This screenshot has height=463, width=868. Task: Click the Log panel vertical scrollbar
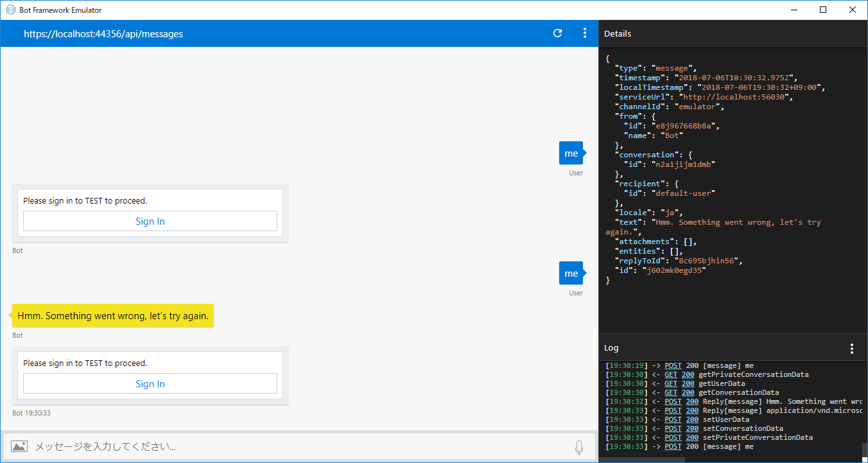[864, 449]
